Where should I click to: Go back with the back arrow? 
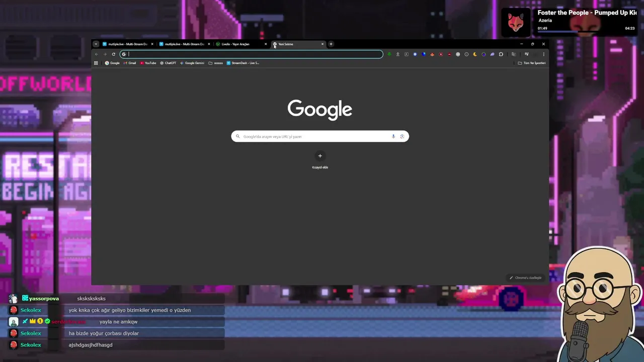[x=97, y=54]
